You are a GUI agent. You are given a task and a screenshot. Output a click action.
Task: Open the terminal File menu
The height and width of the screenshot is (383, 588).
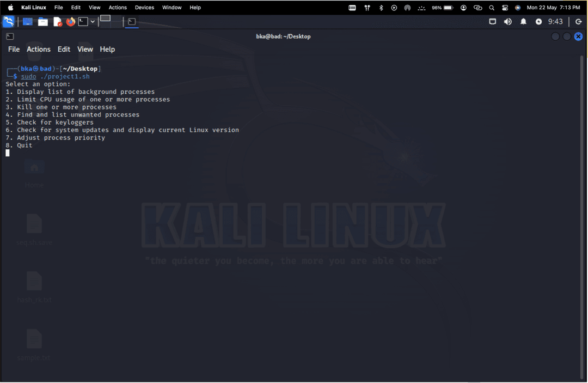14,49
